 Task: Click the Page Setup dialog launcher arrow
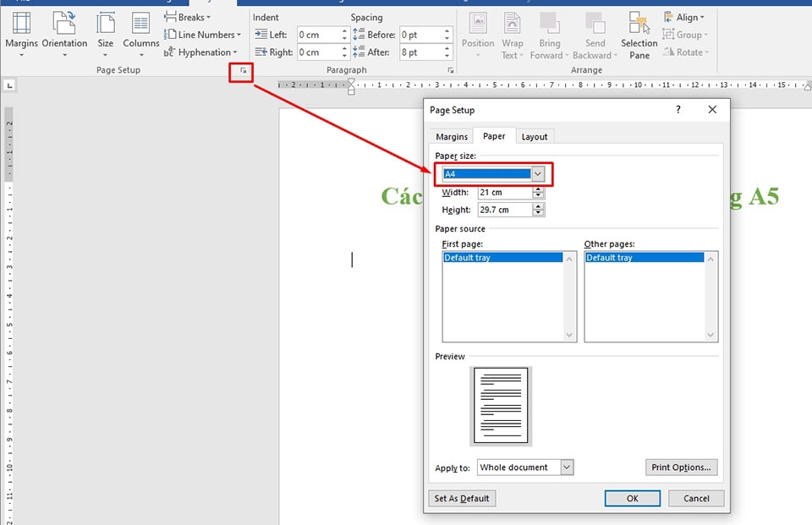click(244, 71)
